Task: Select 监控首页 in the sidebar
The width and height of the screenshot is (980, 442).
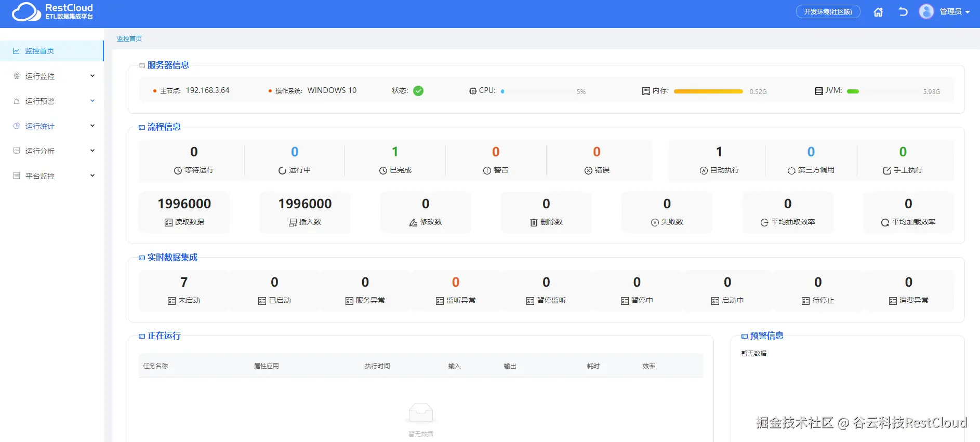Action: [51, 51]
